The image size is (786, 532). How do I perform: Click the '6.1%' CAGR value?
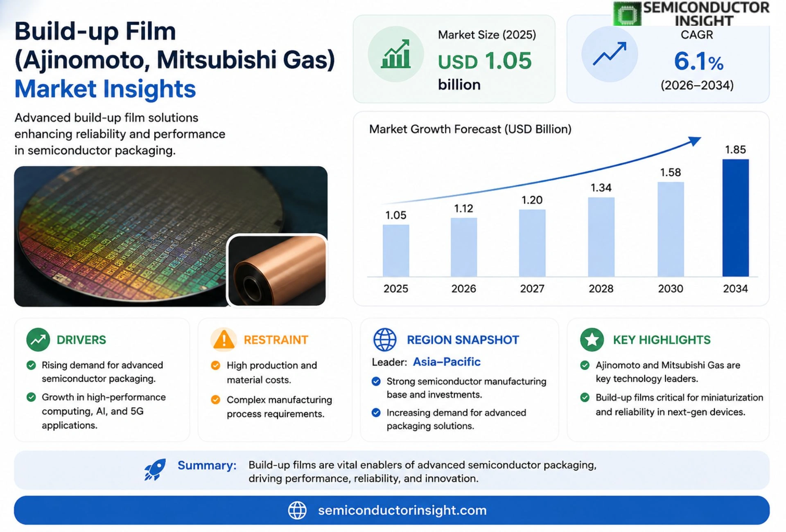click(x=699, y=61)
